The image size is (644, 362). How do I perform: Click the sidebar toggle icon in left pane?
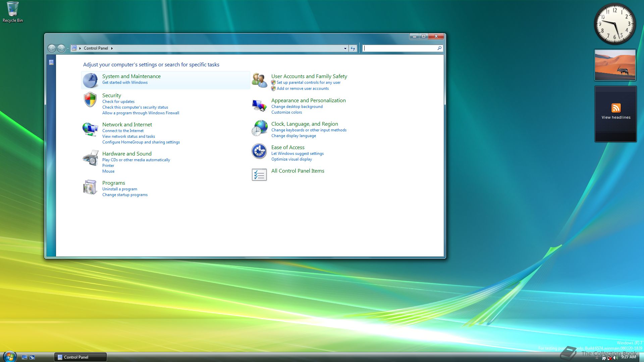point(51,62)
